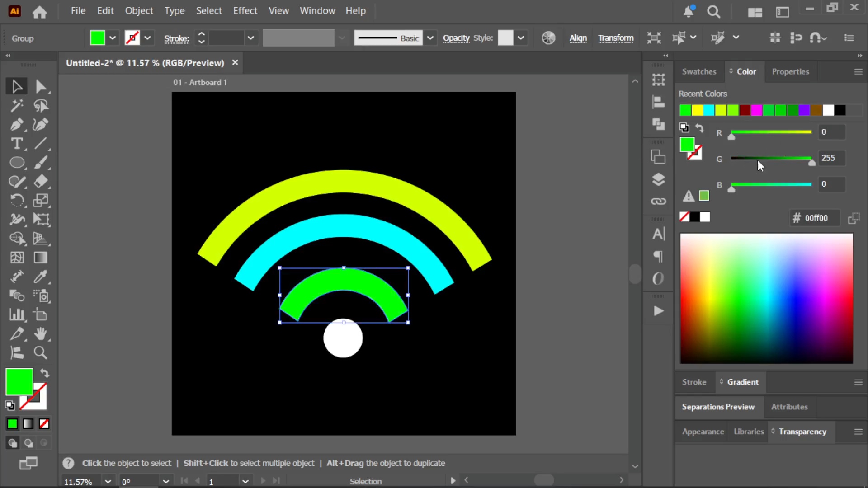Open the rotate view angle dropdown
868x488 pixels.
pyautogui.click(x=166, y=481)
